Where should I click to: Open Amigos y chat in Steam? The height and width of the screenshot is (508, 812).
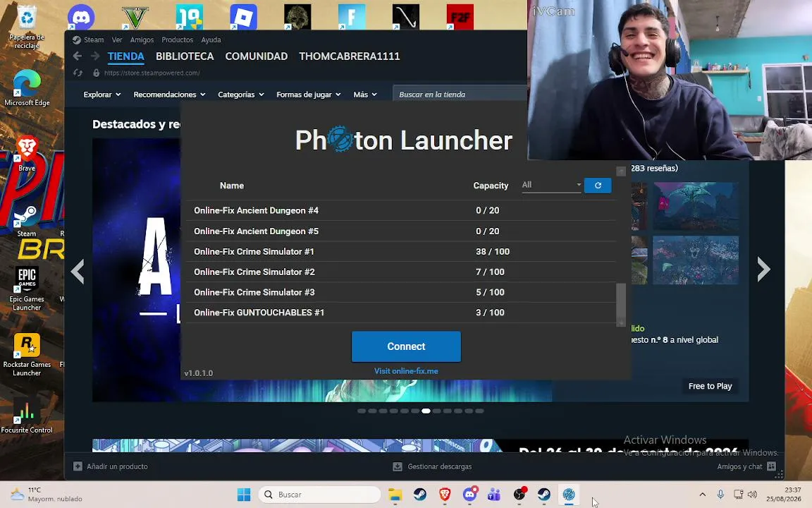coord(746,466)
